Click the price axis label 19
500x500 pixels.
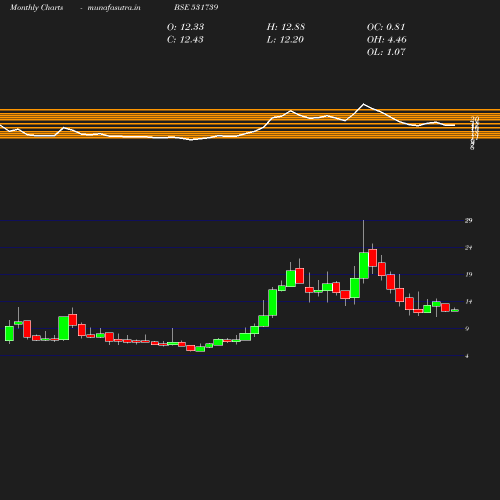(x=468, y=275)
